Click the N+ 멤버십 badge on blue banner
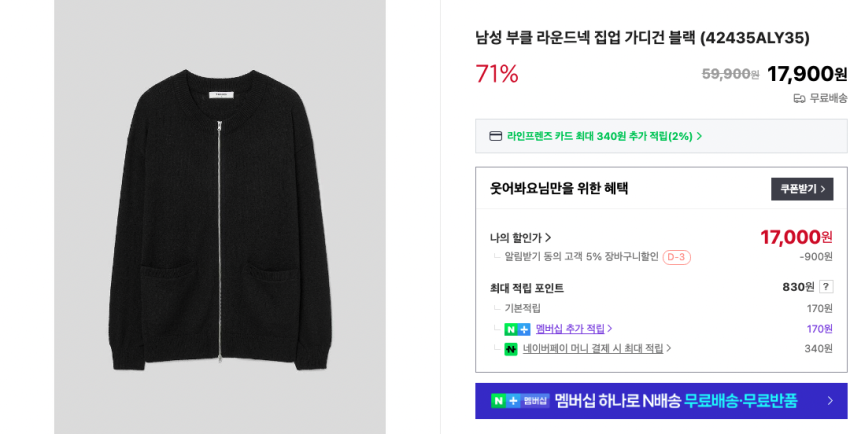The image size is (850, 434). tap(520, 401)
